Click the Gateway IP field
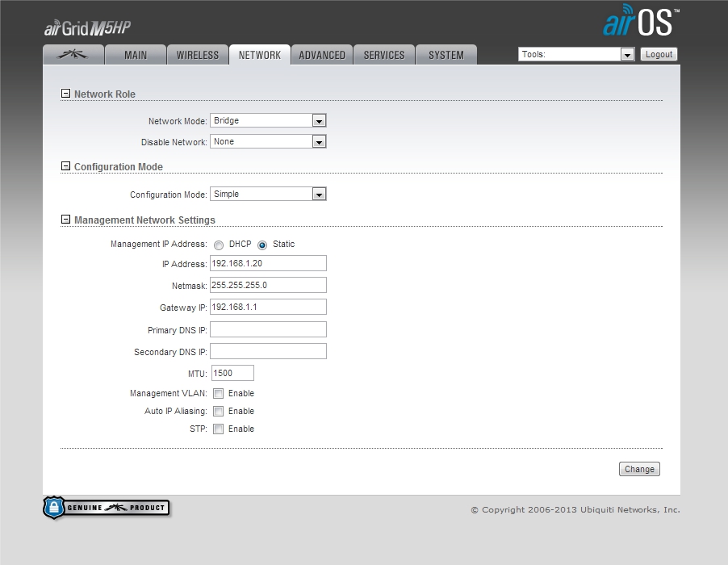This screenshot has width=728, height=565. click(x=268, y=307)
